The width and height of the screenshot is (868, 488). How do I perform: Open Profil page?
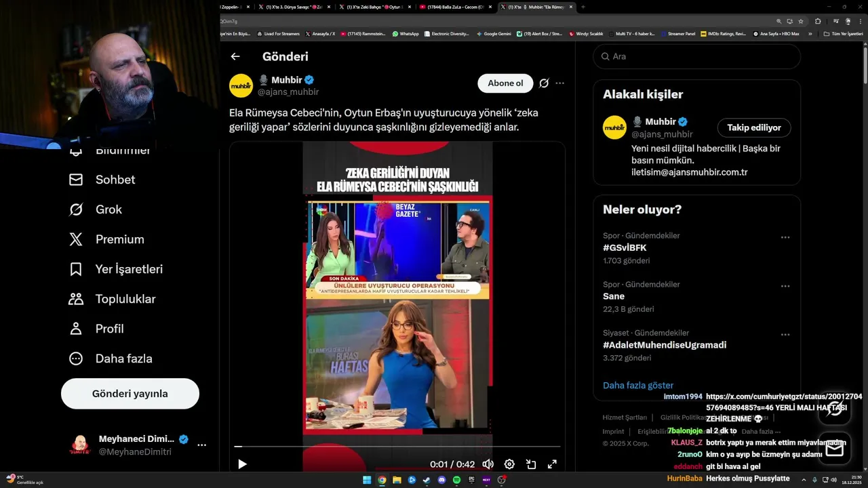point(96,329)
